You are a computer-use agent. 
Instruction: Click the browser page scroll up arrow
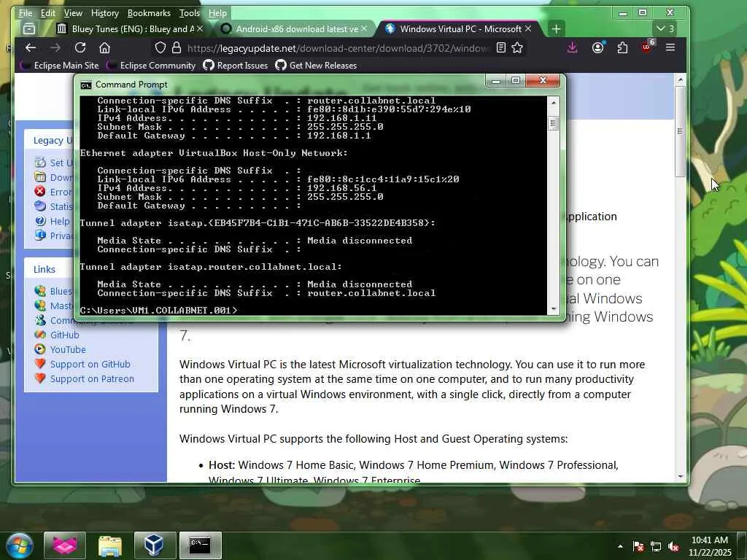click(681, 79)
